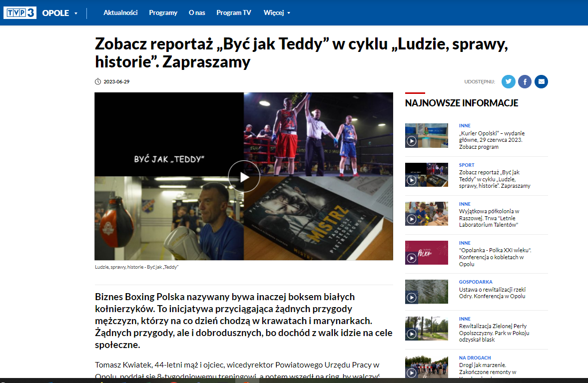Screen dimensions: 588x383
Task: Click SPORT category label
Action: [467, 165]
